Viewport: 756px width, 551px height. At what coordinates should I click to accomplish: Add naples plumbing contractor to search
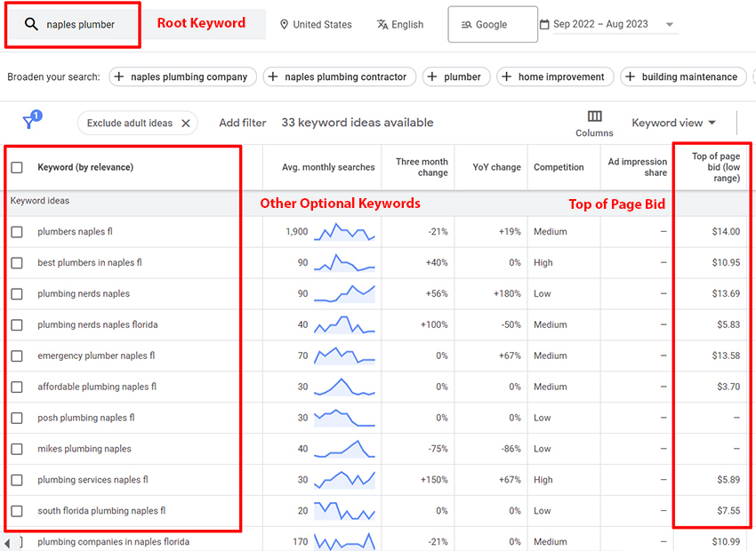coord(340,76)
